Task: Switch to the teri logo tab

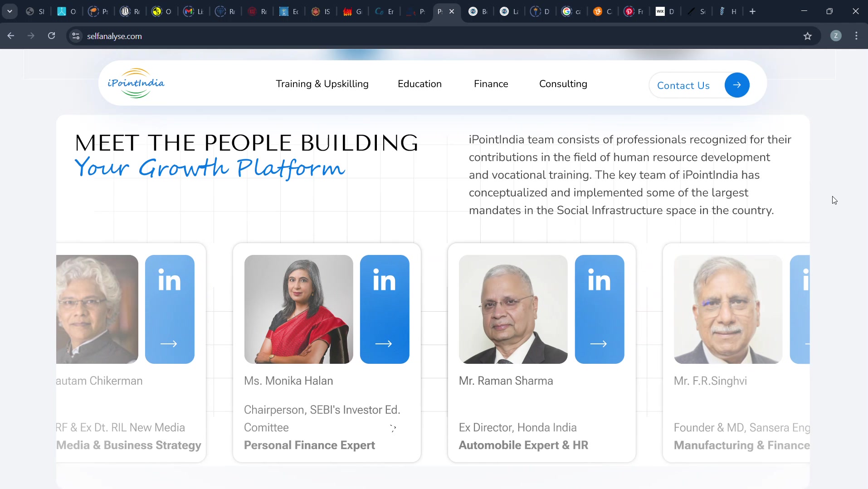Action: pos(352,11)
